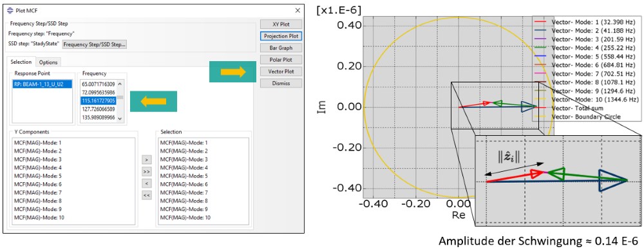Switch to the Options tab
This screenshot has width=644, height=251.
[x=48, y=62]
